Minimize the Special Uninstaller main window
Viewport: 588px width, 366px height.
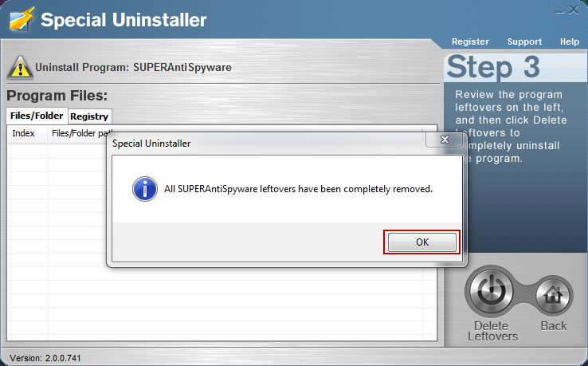[x=559, y=11]
